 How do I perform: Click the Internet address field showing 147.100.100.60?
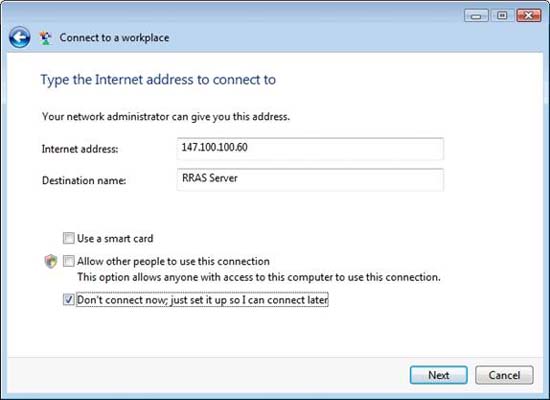coord(310,148)
